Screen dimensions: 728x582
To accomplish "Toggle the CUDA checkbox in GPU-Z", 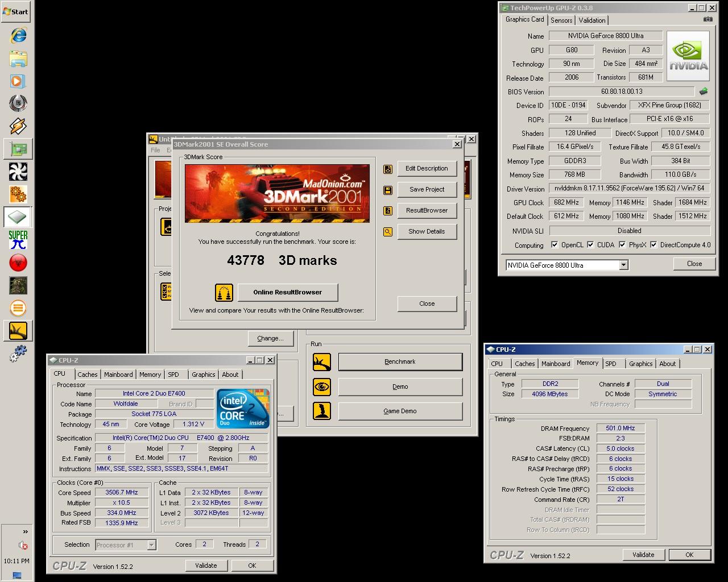I will coord(591,245).
